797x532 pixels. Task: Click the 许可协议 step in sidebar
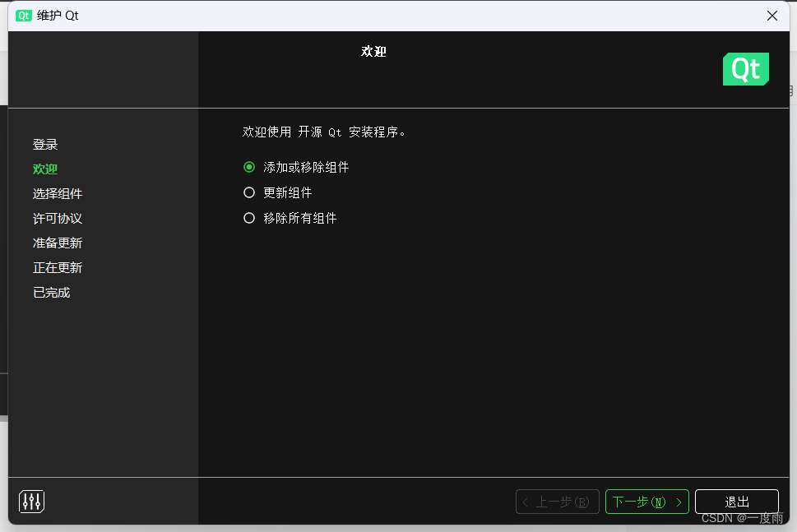(58, 219)
